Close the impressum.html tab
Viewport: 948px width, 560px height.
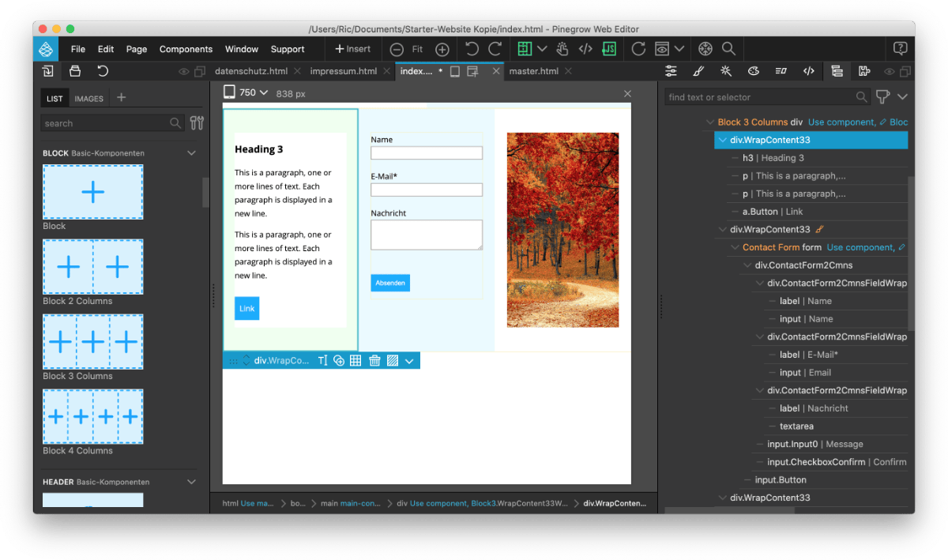click(387, 71)
